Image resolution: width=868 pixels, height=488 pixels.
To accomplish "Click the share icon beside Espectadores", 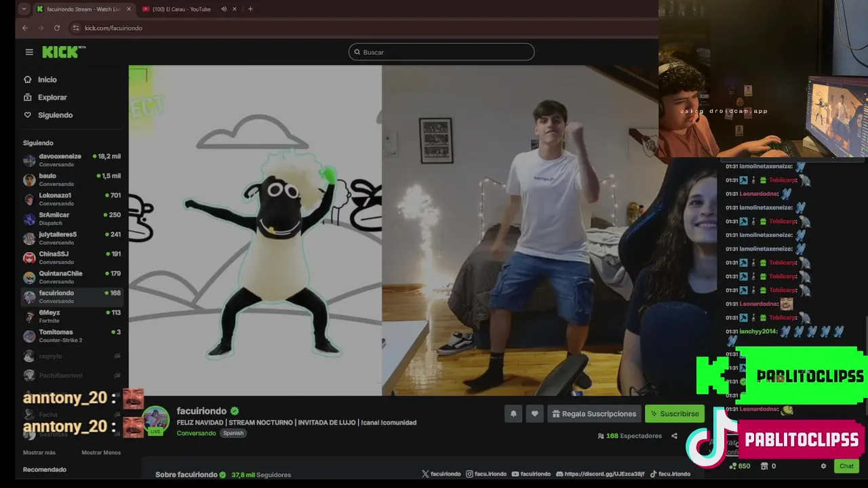I will pos(674,436).
